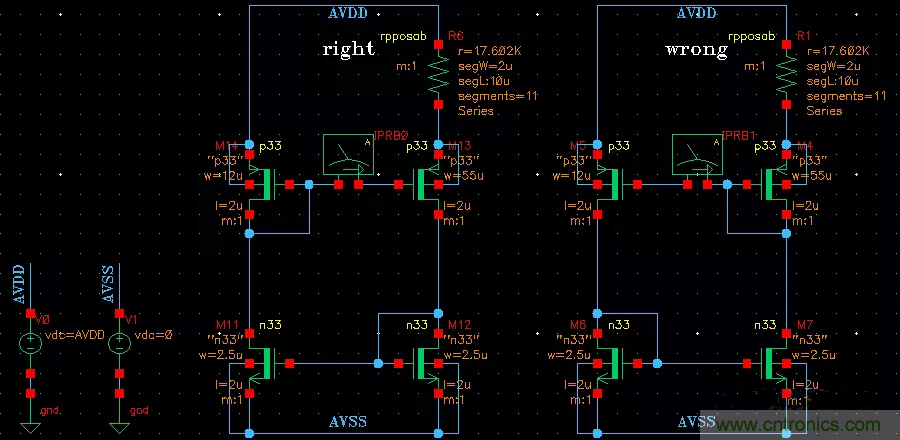Click the AVDD net label above the wrong circuit
This screenshot has width=900, height=440.
pos(697,13)
